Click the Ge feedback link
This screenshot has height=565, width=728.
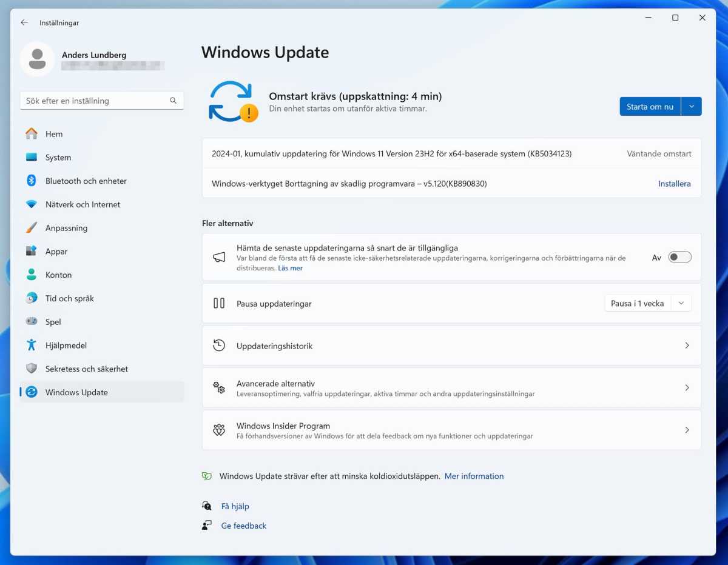(244, 526)
